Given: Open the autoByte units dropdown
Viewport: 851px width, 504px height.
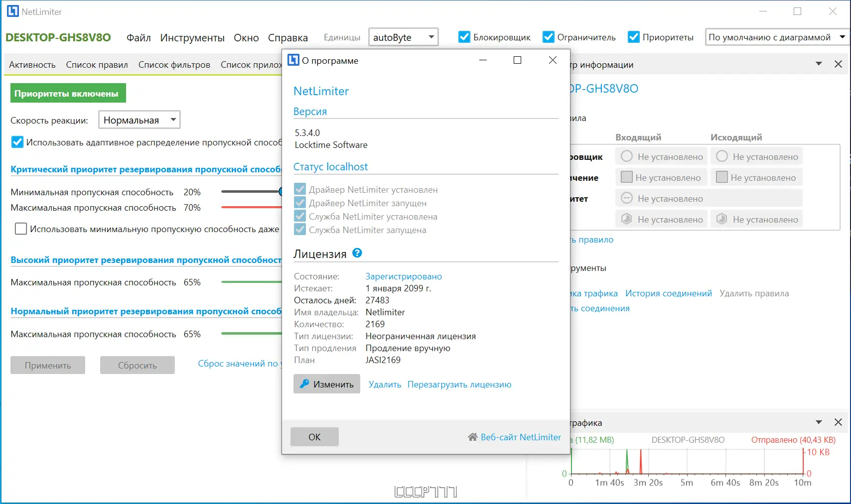Looking at the screenshot, I should (x=404, y=37).
